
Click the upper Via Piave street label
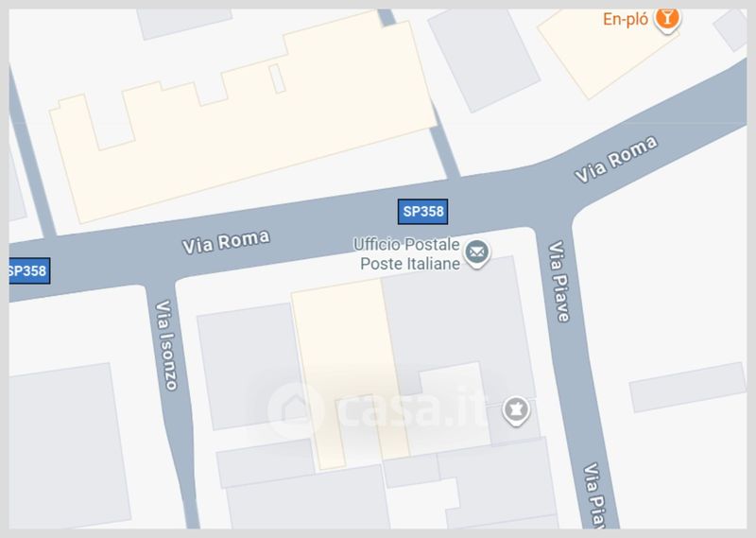point(559,282)
